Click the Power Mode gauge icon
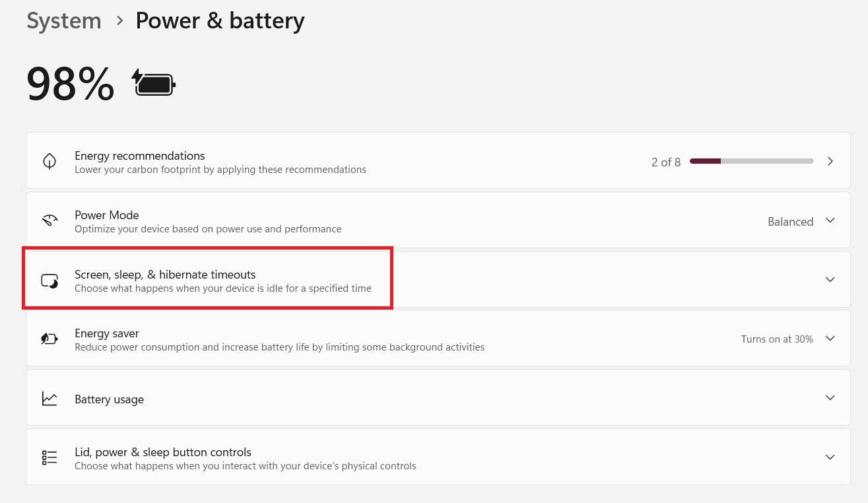This screenshot has height=503, width=868. click(50, 220)
